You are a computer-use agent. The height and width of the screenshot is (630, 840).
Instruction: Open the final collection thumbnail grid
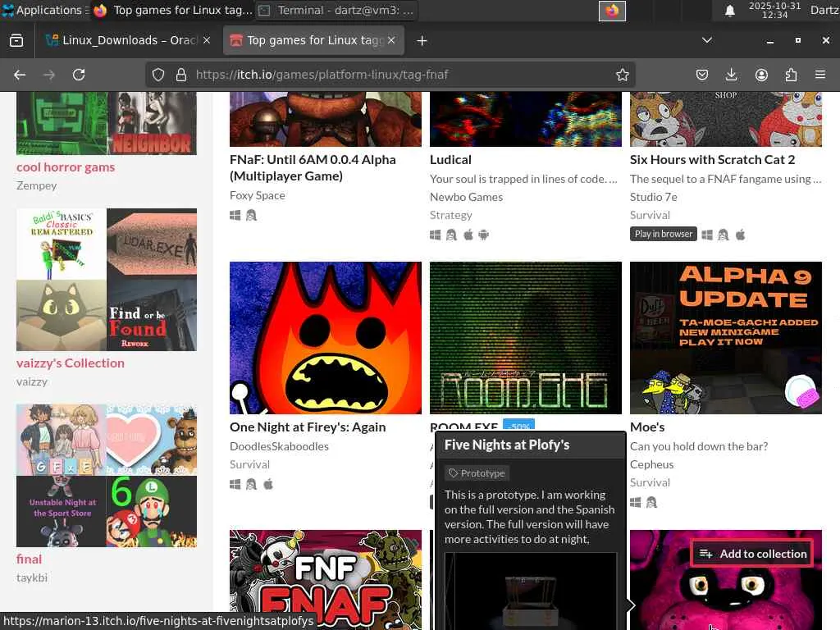pyautogui.click(x=107, y=476)
